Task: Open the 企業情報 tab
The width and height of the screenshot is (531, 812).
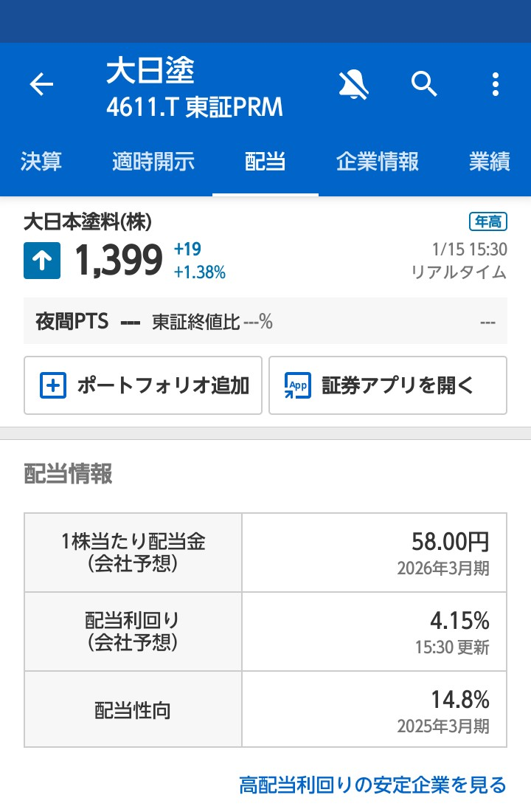Action: (x=378, y=162)
